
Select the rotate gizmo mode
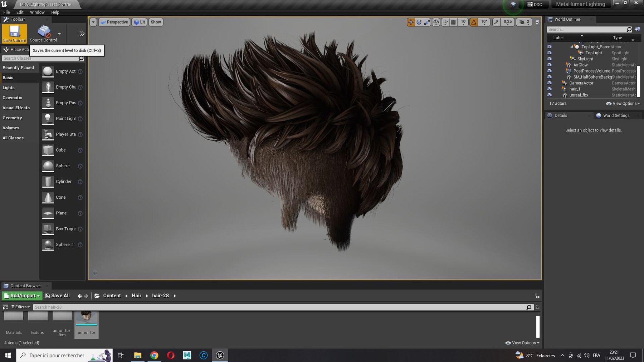(419, 22)
